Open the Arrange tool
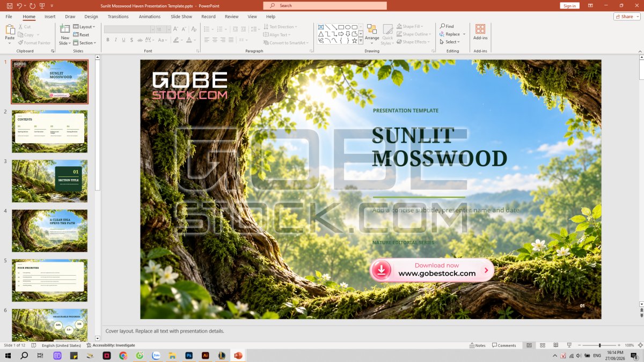Viewport: 644px width, 362px height. coord(372,33)
